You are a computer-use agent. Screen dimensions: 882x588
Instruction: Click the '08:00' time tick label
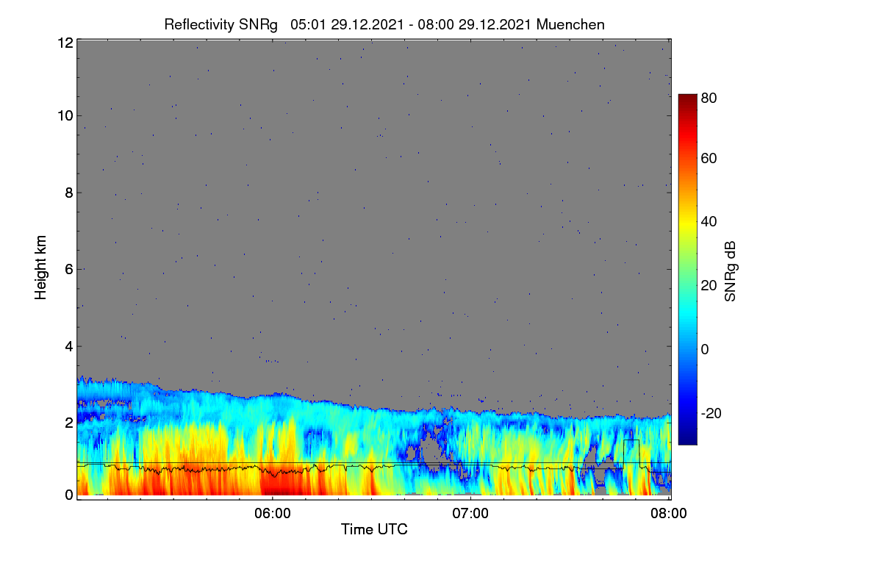tap(670, 514)
